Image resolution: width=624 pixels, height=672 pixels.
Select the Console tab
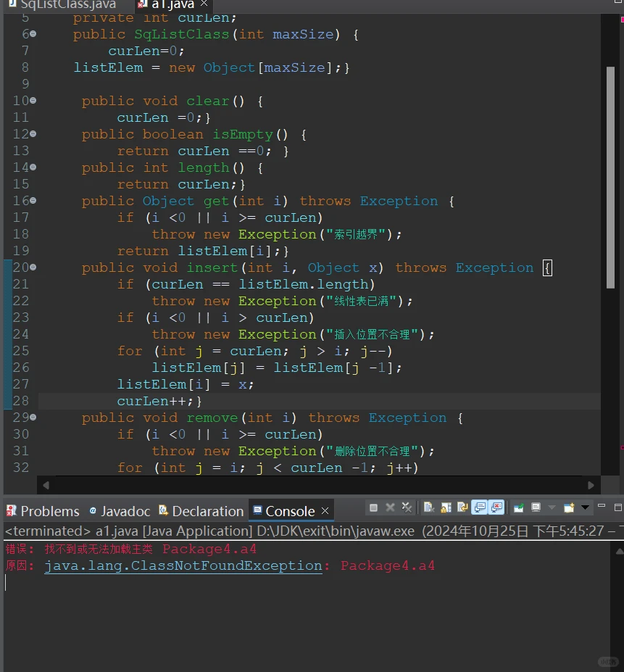283,511
